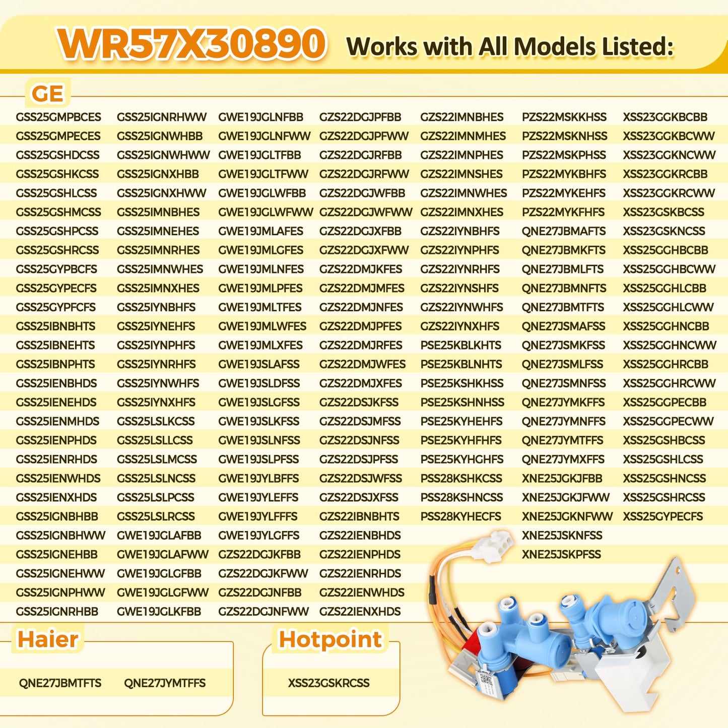The image size is (728, 728).
Task: Click the 'Works with All Models Listed:' title
Action: coord(510,46)
